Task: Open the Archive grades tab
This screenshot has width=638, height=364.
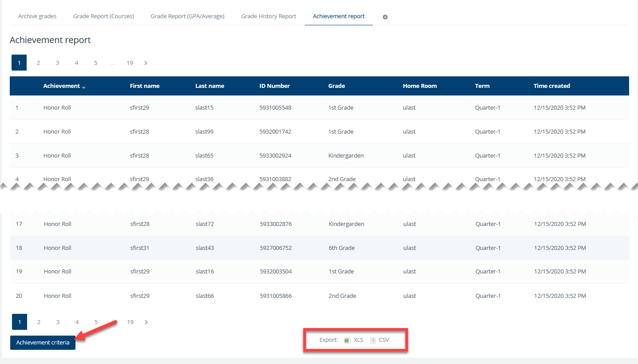Action: click(x=37, y=16)
